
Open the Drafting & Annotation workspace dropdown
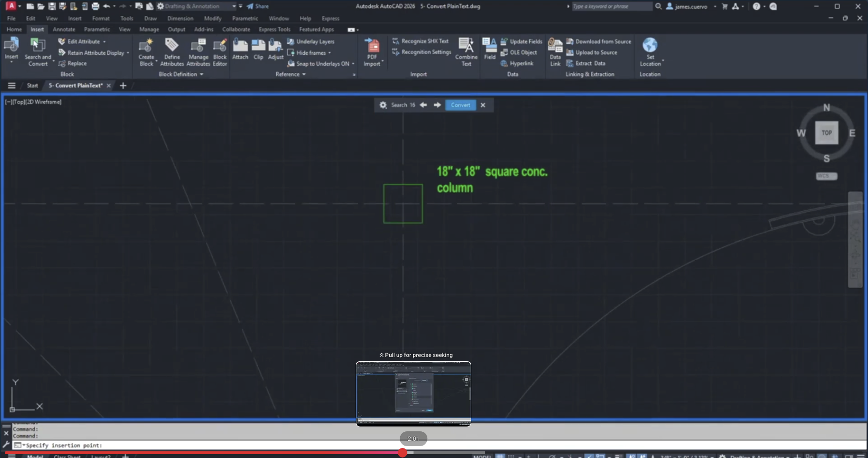234,6
